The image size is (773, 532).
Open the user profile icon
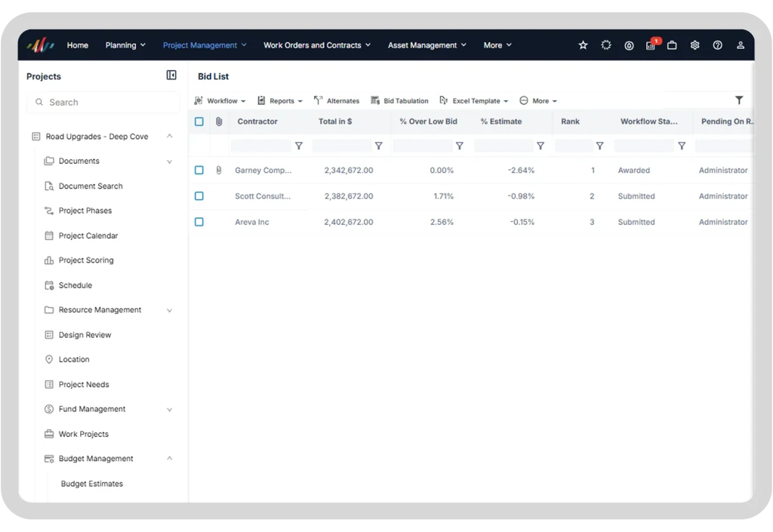point(741,45)
